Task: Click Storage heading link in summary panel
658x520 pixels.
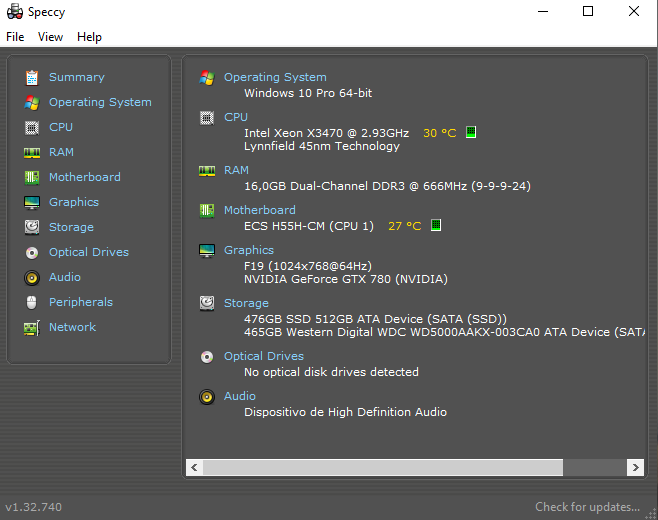Action: click(x=246, y=303)
